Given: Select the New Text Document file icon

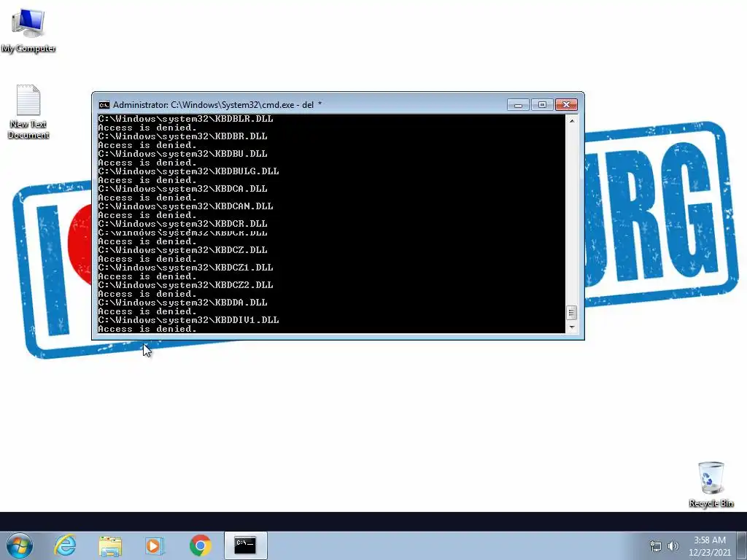Looking at the screenshot, I should pos(28,112).
